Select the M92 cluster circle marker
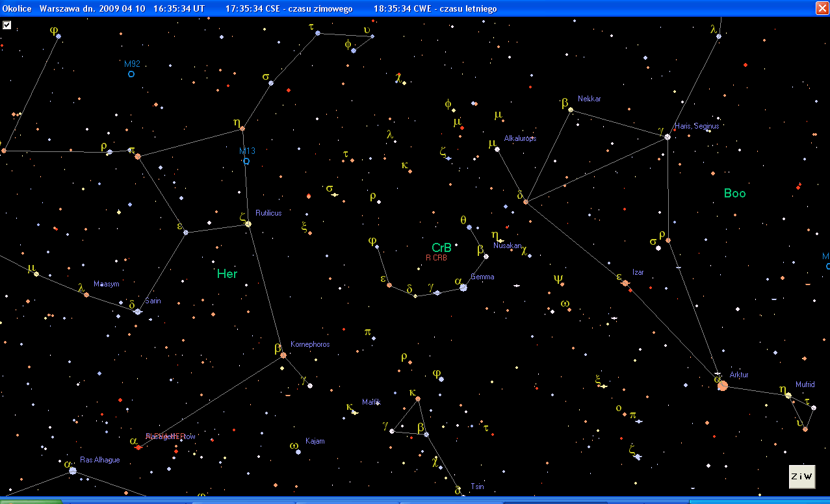 (x=131, y=74)
